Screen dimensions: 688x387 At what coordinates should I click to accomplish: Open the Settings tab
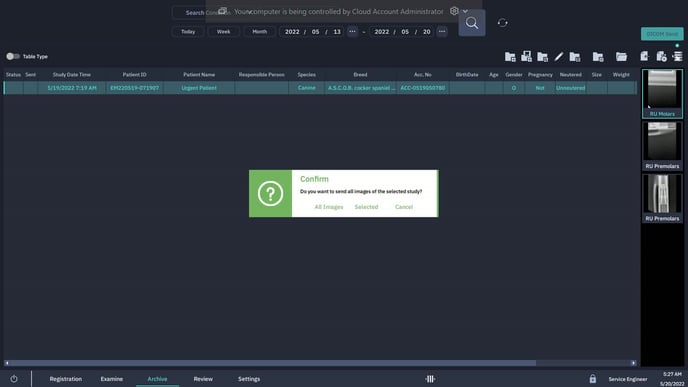(249, 379)
